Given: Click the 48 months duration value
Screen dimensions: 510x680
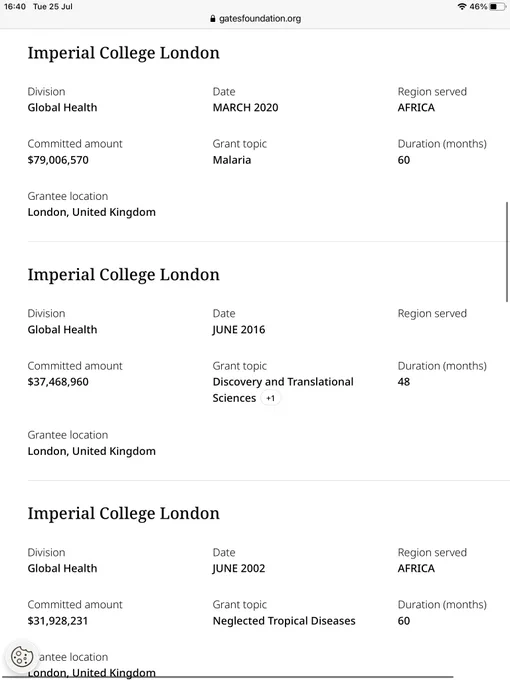Looking at the screenshot, I should pyautogui.click(x=404, y=382).
